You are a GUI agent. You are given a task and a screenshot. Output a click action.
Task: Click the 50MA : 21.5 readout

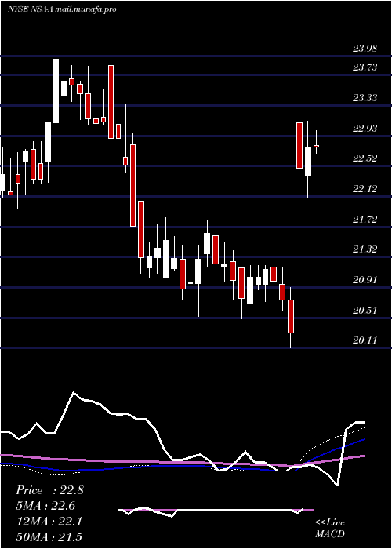49,536
